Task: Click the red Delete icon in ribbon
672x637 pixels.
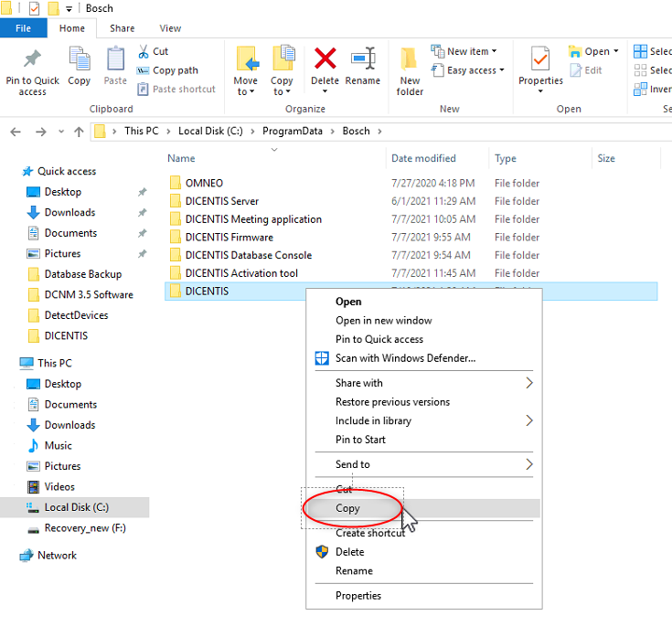Action: click(325, 60)
